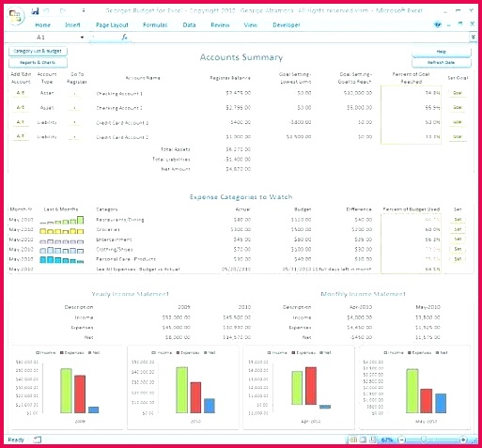Click the Save icon in quick access toolbar

coord(35,11)
